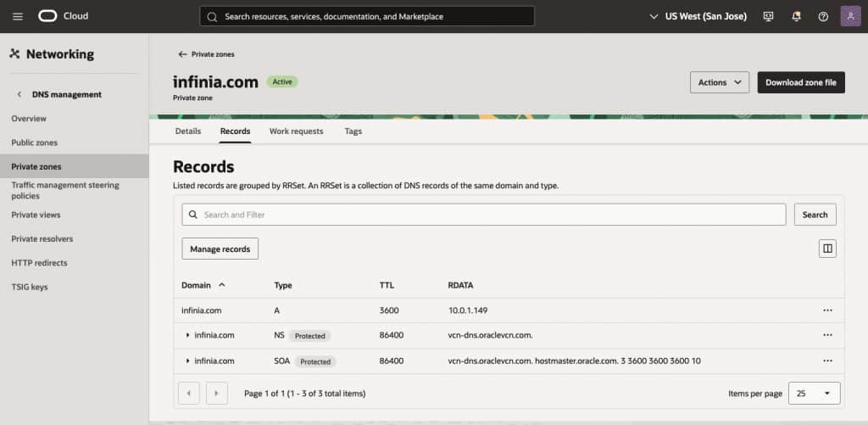Click the Search button
This screenshot has height=425, width=868.
click(815, 215)
